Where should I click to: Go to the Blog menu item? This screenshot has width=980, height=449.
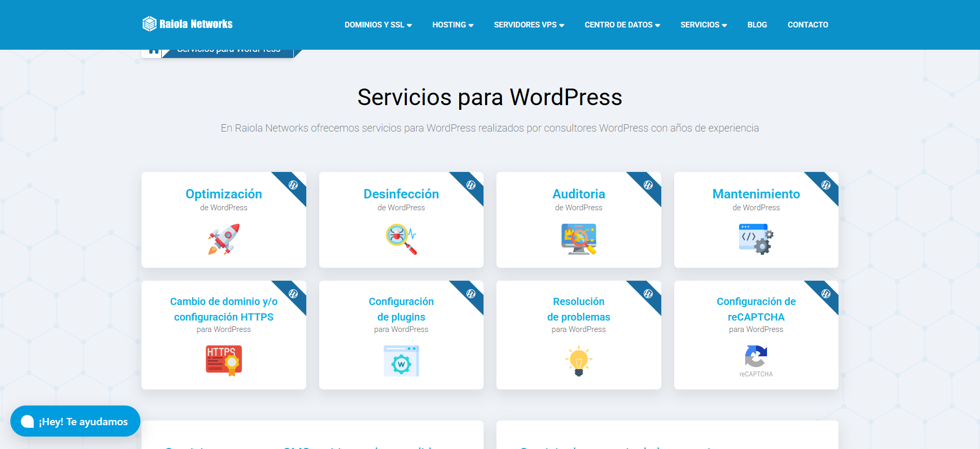click(x=757, y=25)
